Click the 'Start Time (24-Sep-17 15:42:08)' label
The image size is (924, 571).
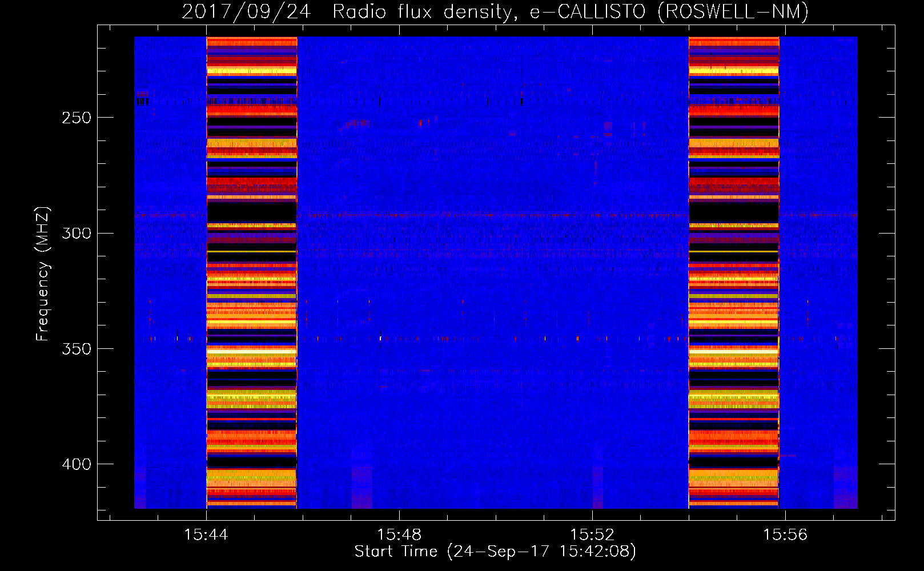(x=495, y=552)
